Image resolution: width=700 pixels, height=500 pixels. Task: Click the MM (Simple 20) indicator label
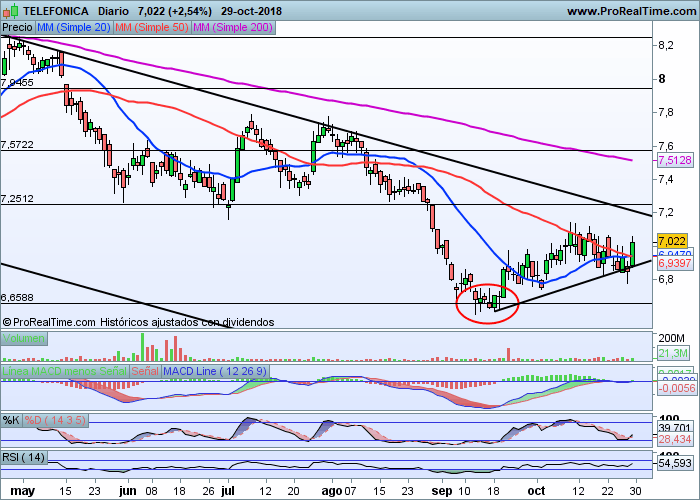(x=74, y=28)
